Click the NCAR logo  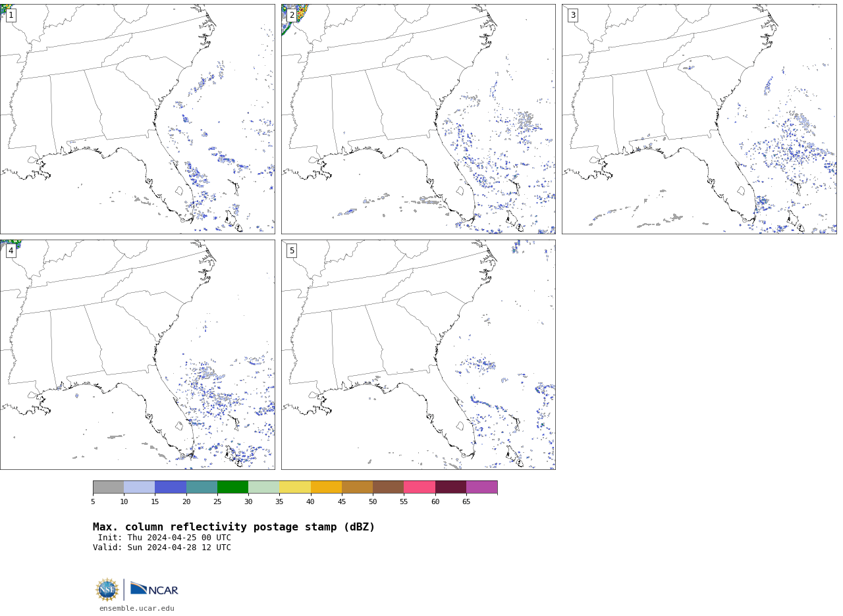click(154, 589)
